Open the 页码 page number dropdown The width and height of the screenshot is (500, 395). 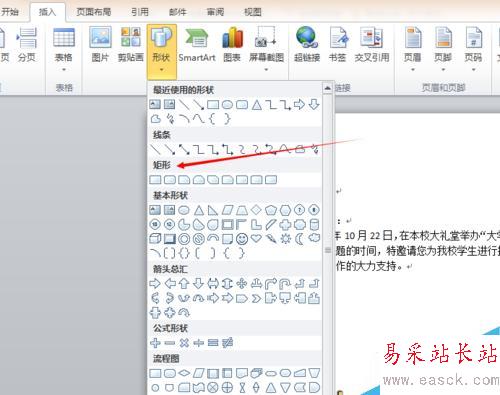pos(473,48)
